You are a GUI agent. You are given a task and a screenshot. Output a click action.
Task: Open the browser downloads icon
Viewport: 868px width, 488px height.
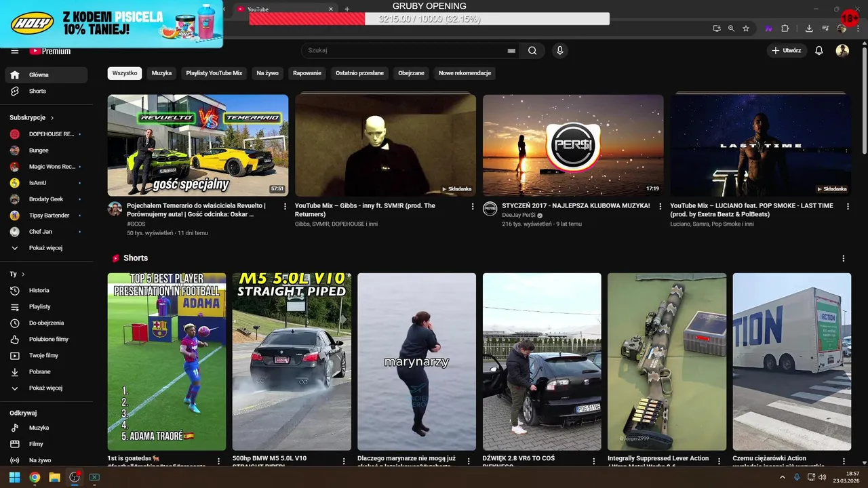click(809, 28)
